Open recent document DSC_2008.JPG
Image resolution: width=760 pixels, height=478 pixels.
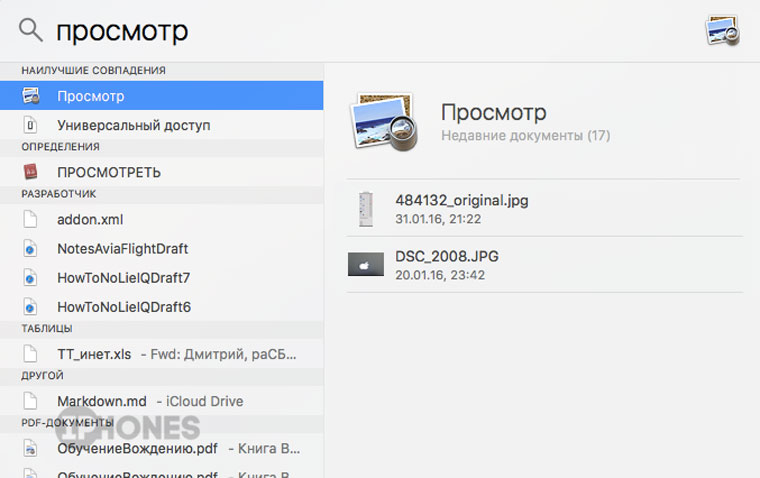pyautogui.click(x=544, y=265)
